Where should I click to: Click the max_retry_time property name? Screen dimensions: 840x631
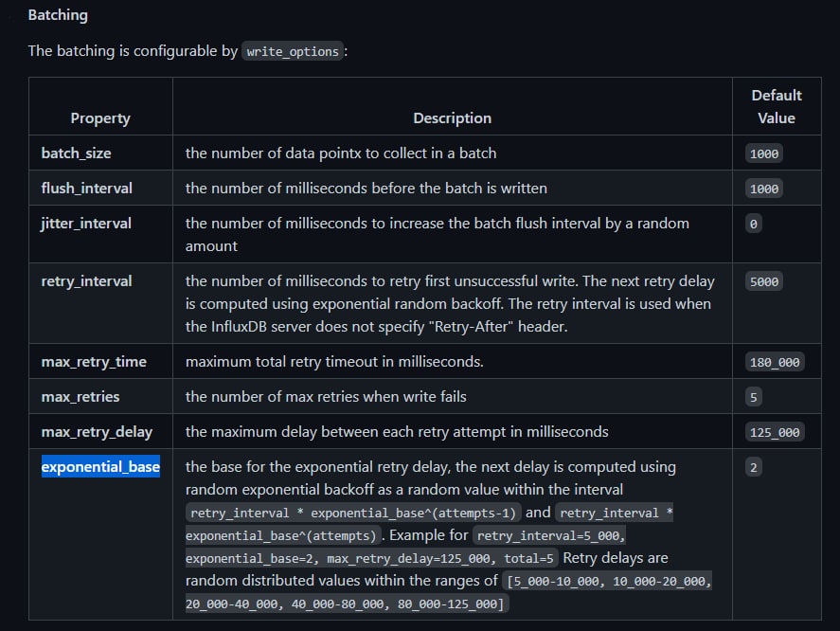tap(94, 362)
